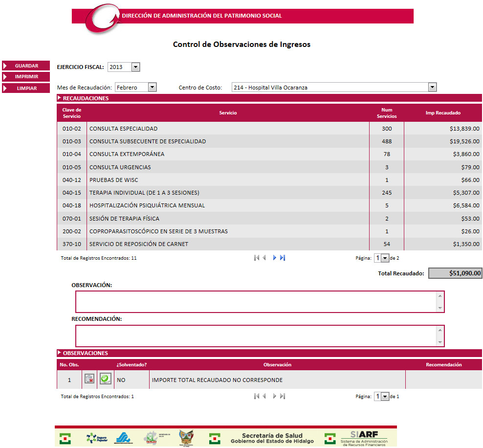This screenshot has height=448, width=483.
Task: Select the HOSPITALIZACIÓN PSIQUIÁTRICA MENSUAL row
Action: pyautogui.click(x=269, y=205)
